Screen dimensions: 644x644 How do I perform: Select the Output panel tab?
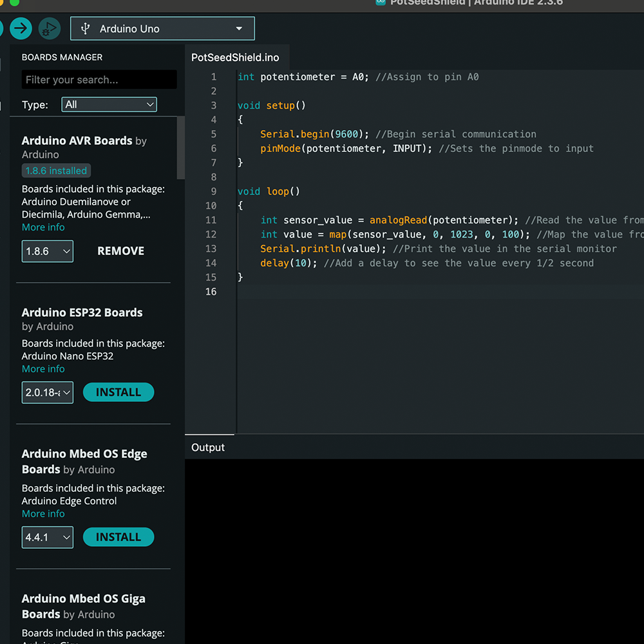[x=209, y=447]
